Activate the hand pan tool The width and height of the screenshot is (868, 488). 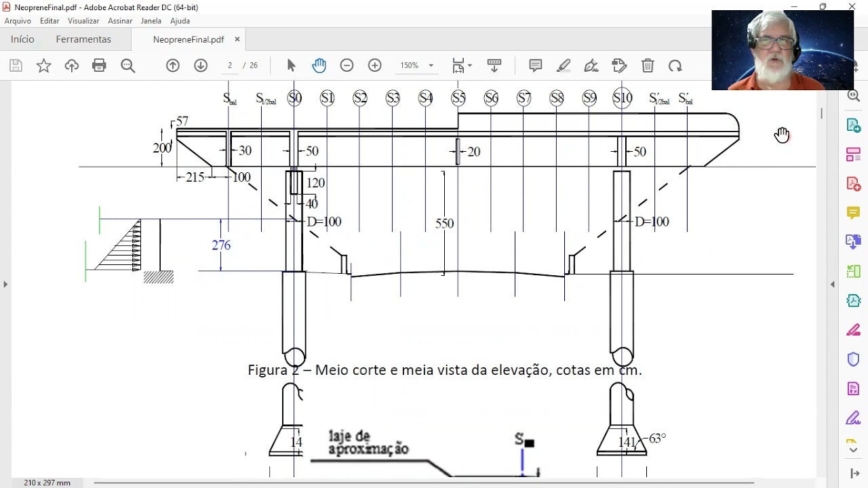[x=319, y=66]
